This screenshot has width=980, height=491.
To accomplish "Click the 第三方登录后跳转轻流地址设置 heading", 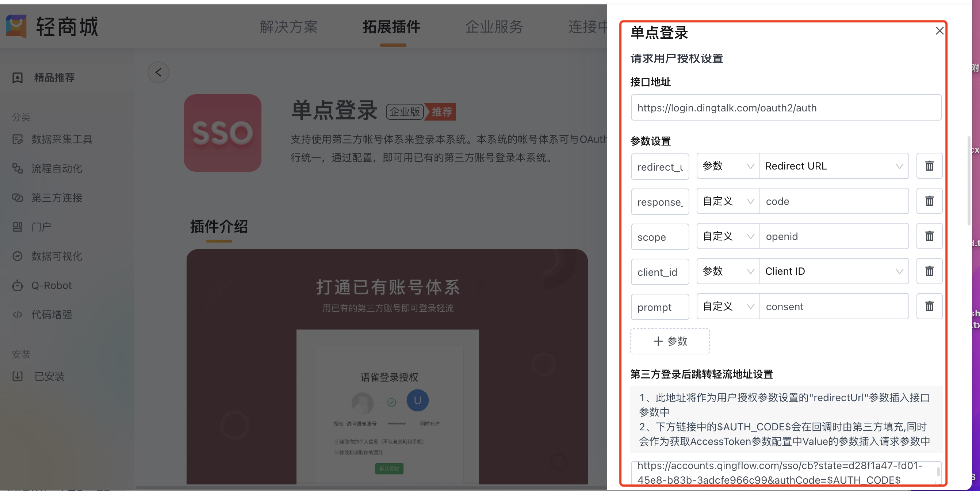I will tap(701, 374).
